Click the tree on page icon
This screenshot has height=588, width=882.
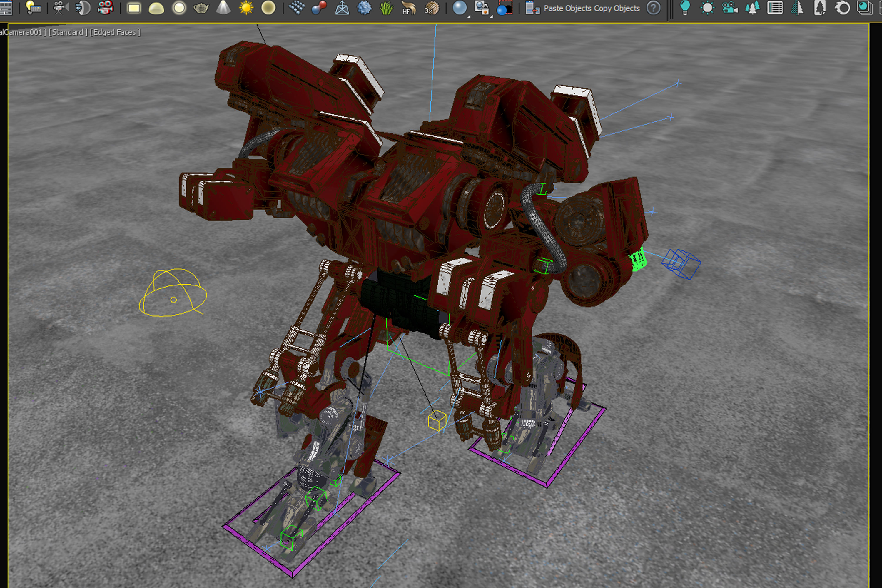click(820, 8)
